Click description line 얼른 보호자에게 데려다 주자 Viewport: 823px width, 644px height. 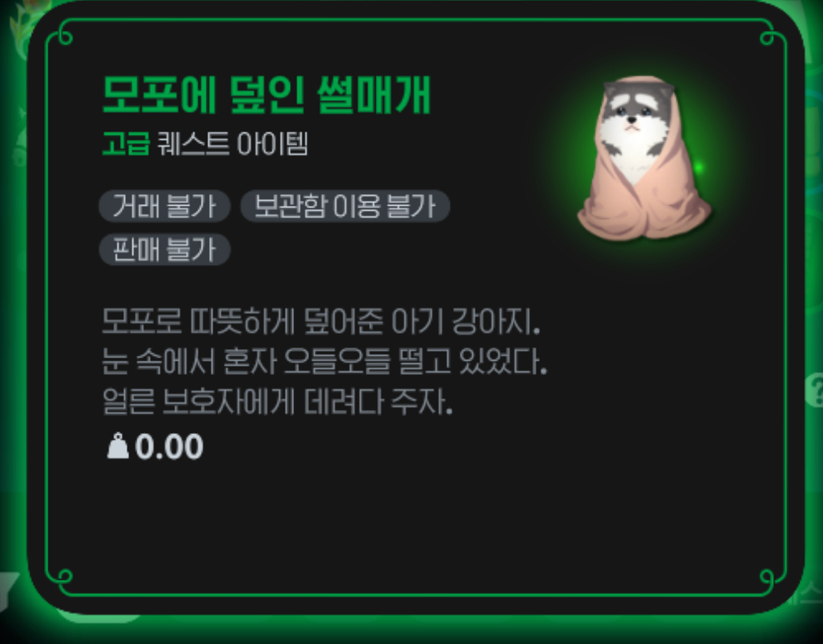click(x=277, y=402)
